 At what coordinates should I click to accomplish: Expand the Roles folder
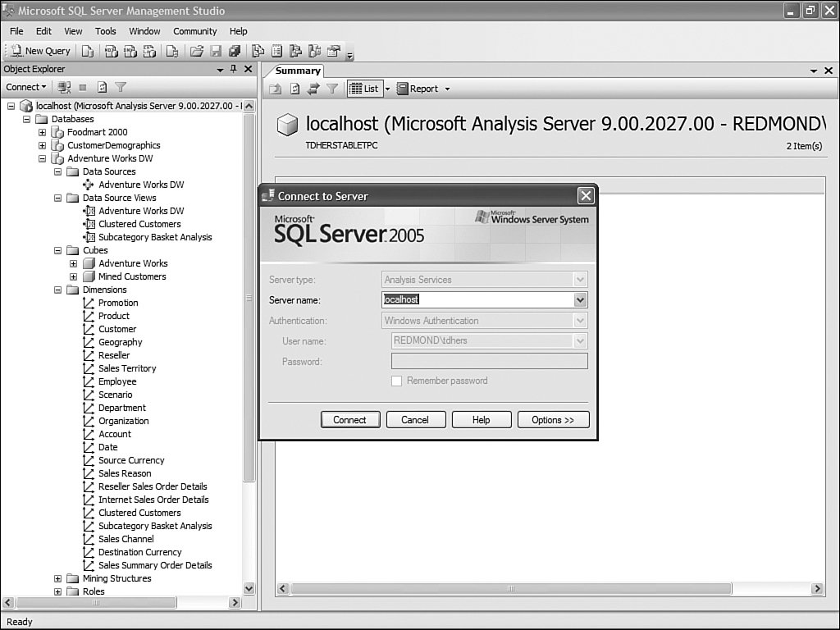click(58, 592)
